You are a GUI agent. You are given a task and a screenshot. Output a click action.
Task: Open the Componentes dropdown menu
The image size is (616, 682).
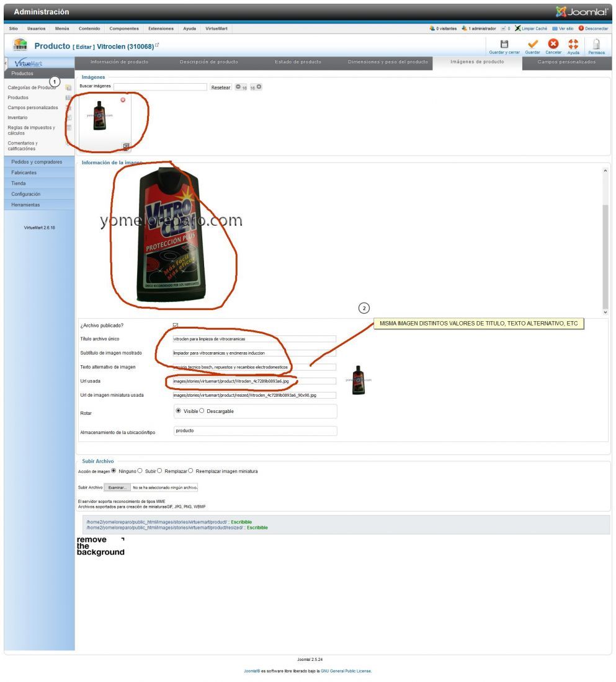124,29
